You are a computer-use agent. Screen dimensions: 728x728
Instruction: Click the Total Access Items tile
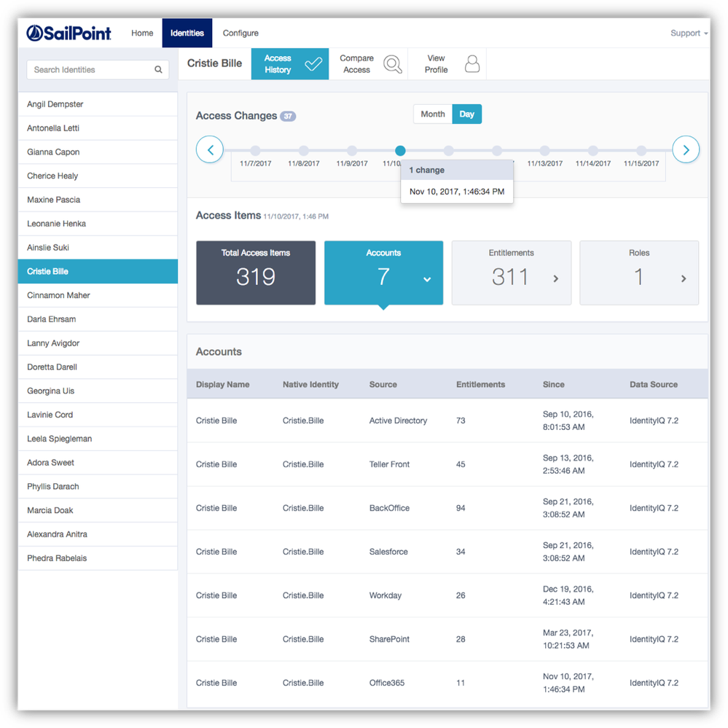point(256,273)
